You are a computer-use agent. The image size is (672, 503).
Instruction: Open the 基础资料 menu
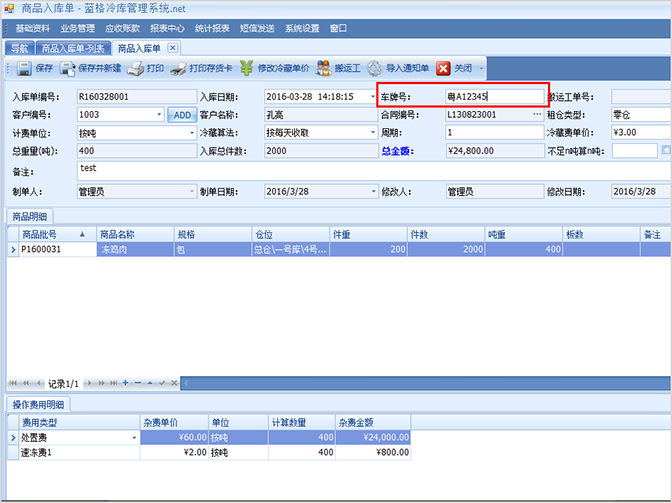point(33,28)
